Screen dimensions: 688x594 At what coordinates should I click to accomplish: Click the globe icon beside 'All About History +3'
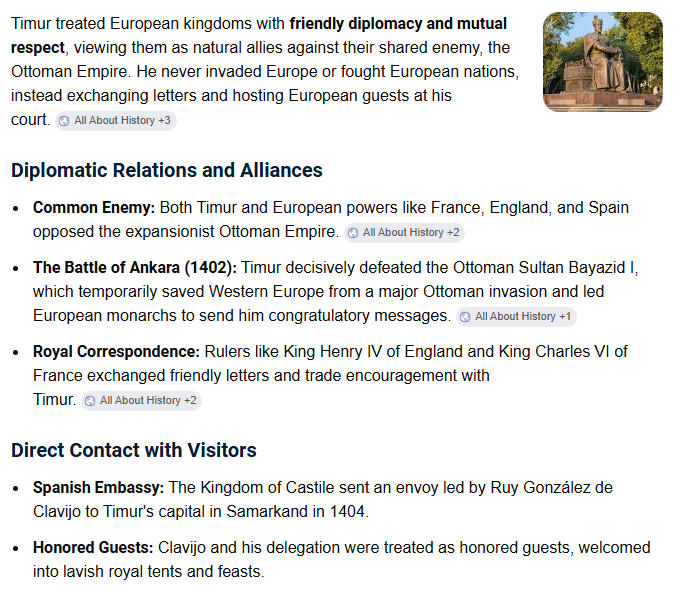click(x=64, y=121)
